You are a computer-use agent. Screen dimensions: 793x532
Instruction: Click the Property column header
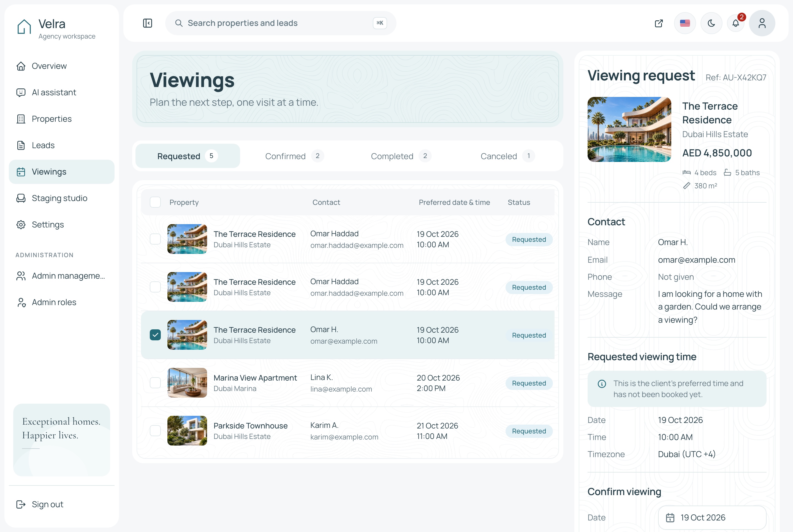tap(184, 202)
